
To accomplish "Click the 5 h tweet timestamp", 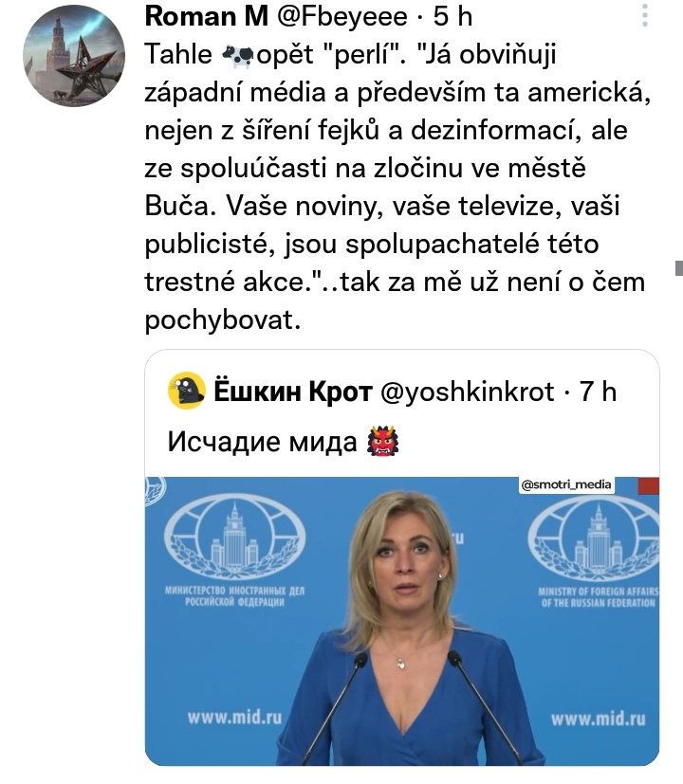I will [452, 16].
